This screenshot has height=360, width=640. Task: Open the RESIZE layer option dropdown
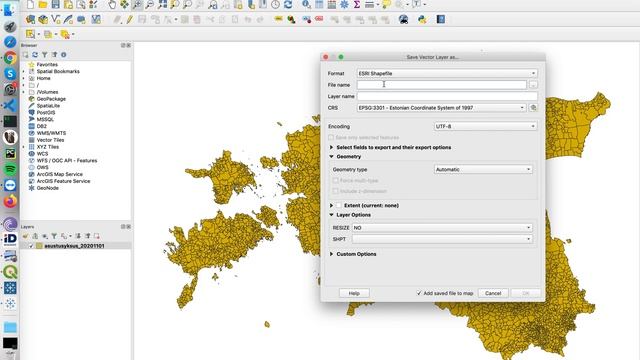tap(442, 228)
